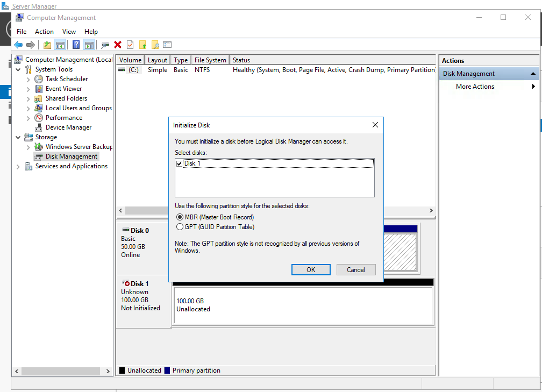Click the checkmark document properties icon

[130, 45]
